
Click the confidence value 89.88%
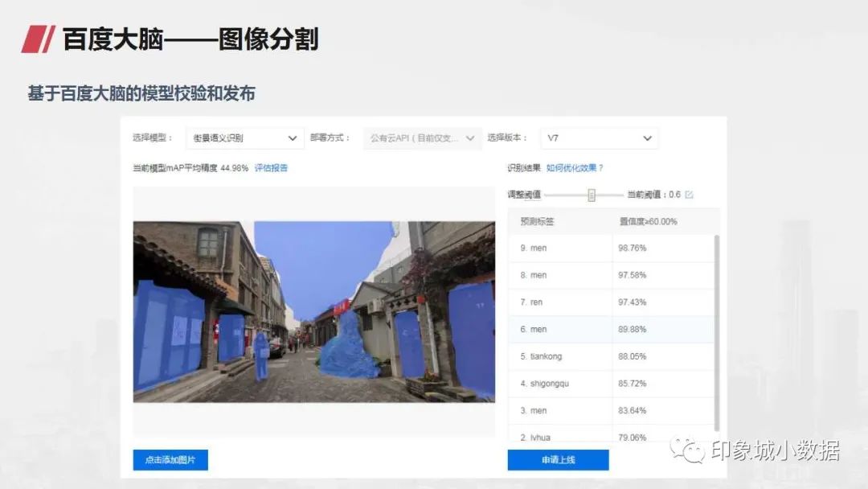633,330
